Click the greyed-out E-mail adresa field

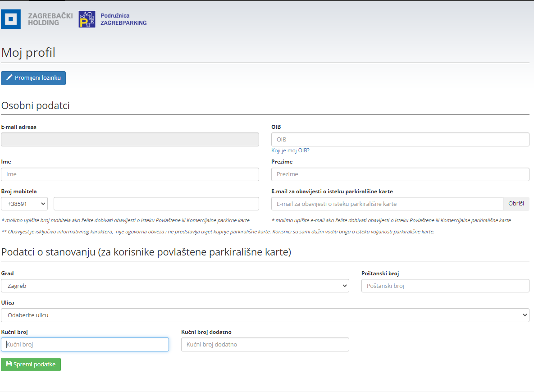coord(130,140)
